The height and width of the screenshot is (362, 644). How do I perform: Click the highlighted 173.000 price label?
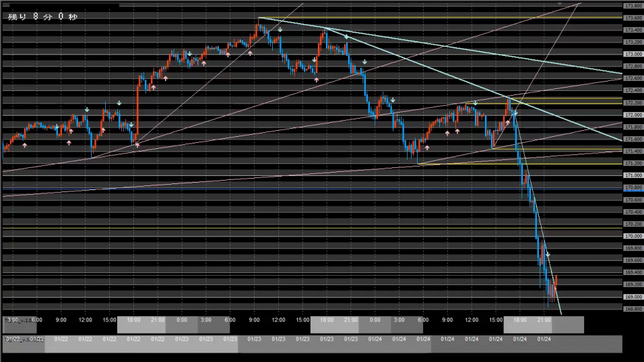point(633,54)
